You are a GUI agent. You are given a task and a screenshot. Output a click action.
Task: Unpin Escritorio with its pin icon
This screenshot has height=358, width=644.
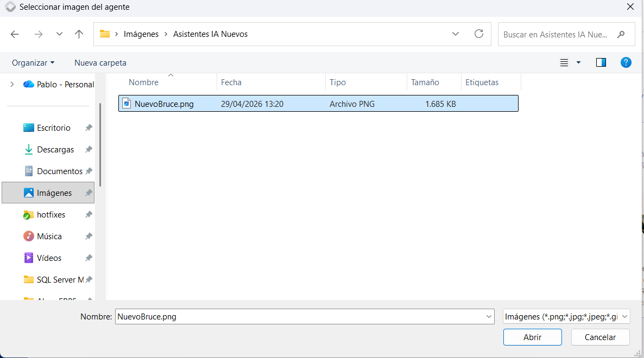[x=89, y=128]
